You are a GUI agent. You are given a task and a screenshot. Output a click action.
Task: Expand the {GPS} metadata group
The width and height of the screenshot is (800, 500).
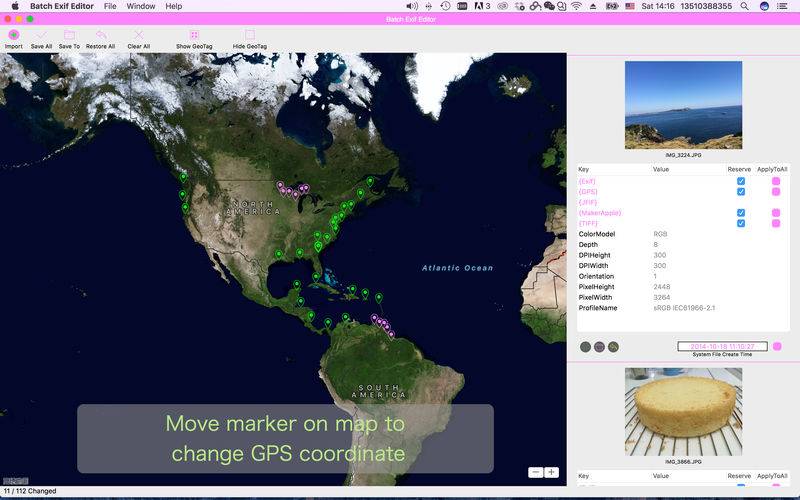point(588,192)
